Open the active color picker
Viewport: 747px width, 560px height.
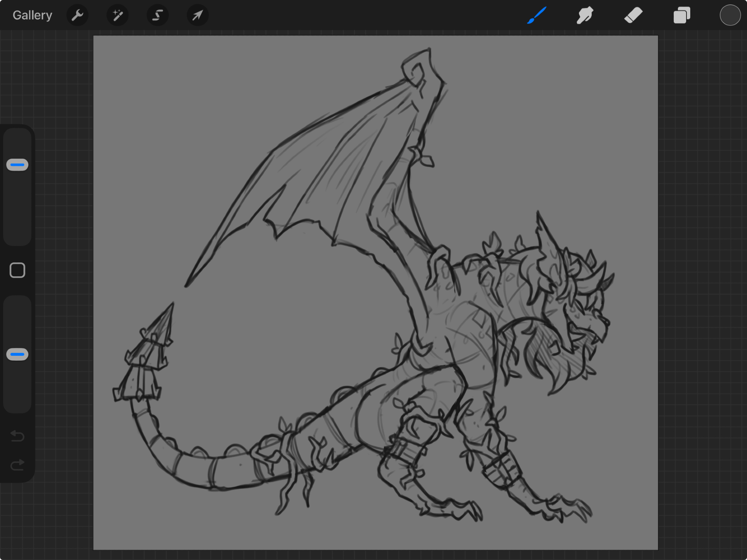point(730,15)
